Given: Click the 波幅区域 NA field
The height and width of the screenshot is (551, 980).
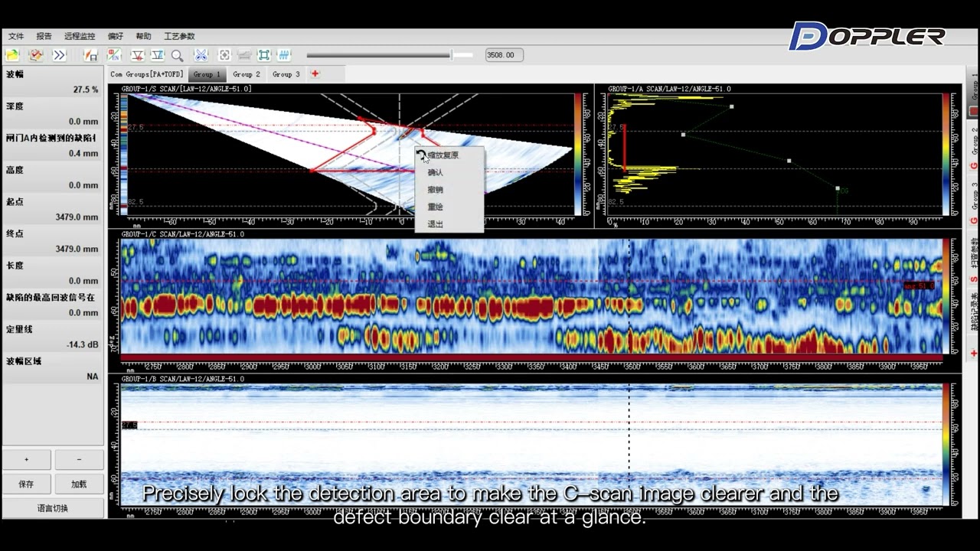Looking at the screenshot, I should [53, 369].
